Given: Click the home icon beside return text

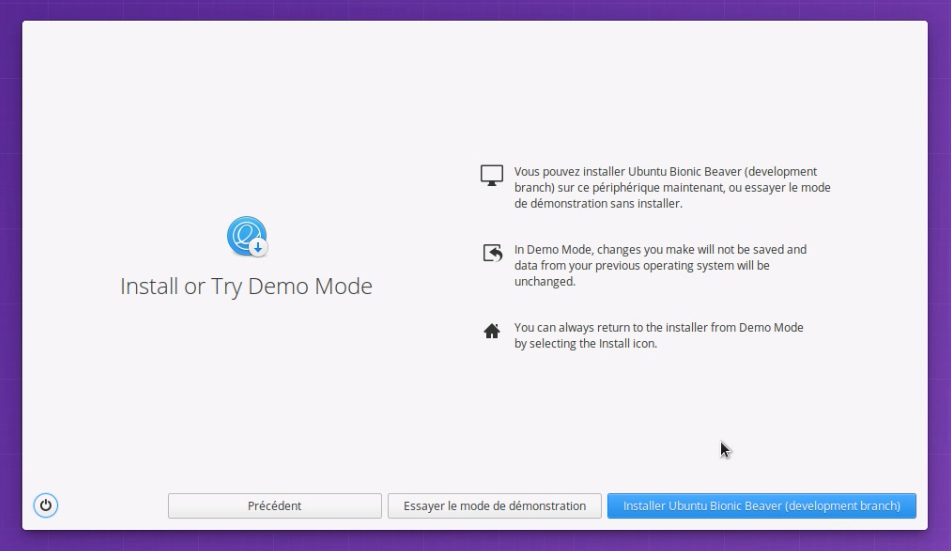Looking at the screenshot, I should point(492,331).
